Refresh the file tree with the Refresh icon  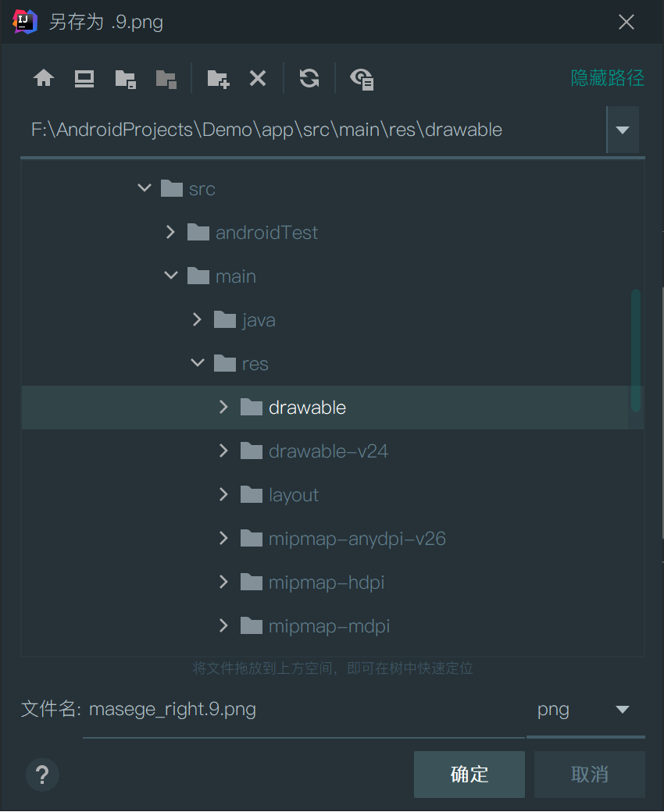pyautogui.click(x=309, y=78)
